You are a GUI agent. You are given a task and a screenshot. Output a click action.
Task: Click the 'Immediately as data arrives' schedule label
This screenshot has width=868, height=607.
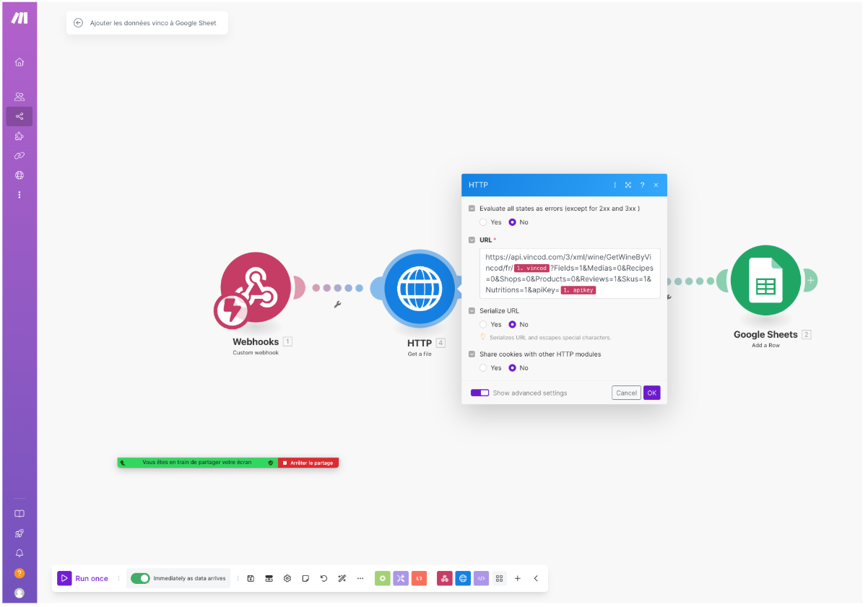pos(189,578)
